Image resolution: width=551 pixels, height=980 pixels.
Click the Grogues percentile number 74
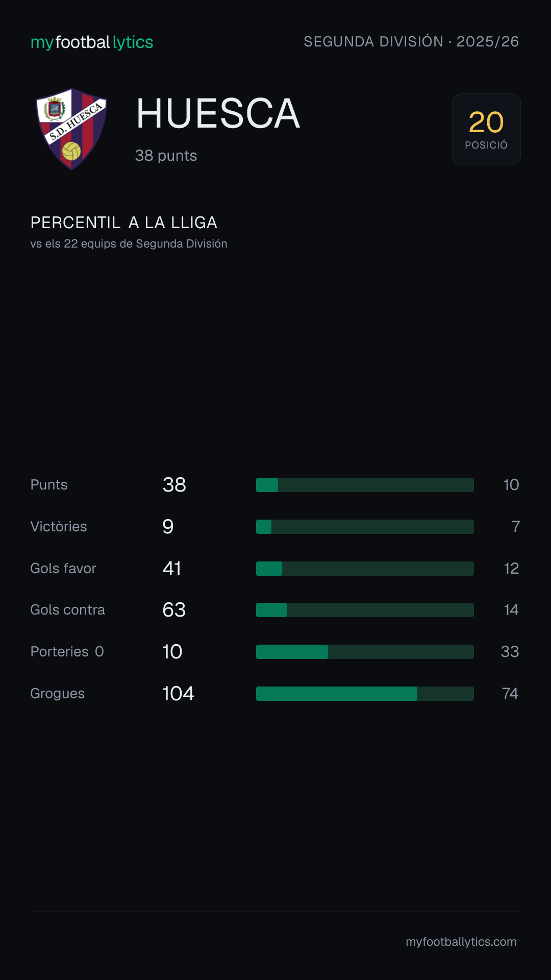510,694
